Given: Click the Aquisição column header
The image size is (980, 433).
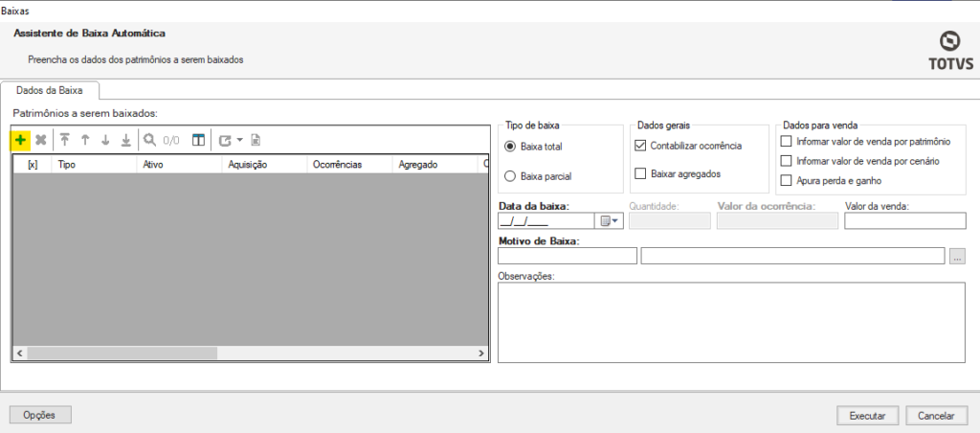Looking at the screenshot, I should (x=247, y=165).
